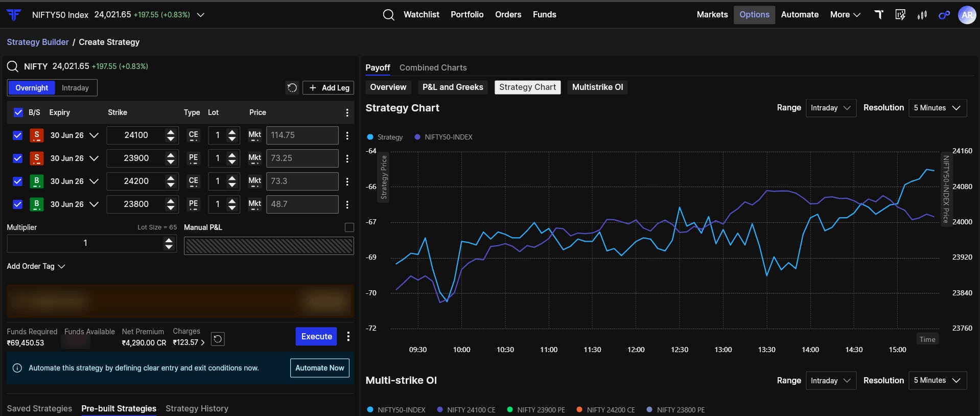
Task: Expand the NIFTY50 Index dropdown chevron
Action: [x=201, y=15]
